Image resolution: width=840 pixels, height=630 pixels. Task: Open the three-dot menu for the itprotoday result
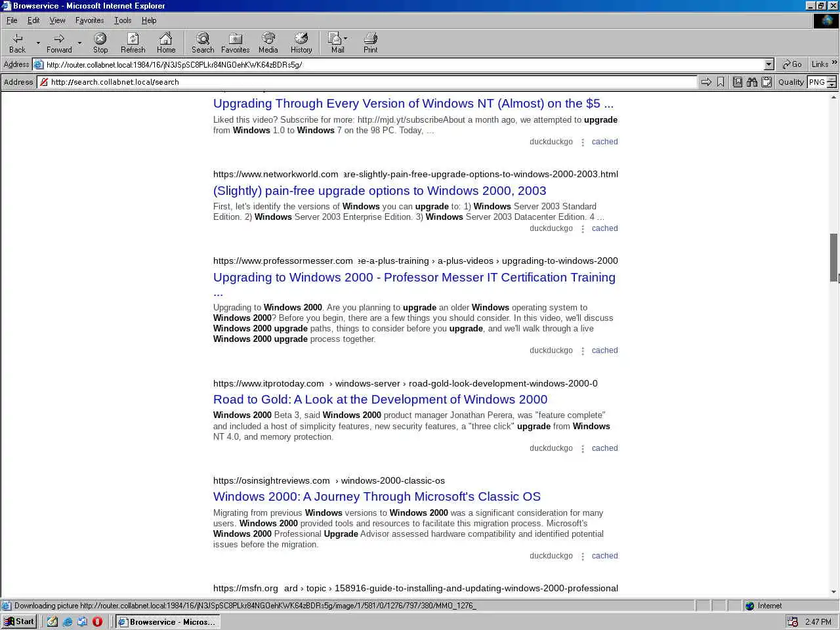coord(582,449)
